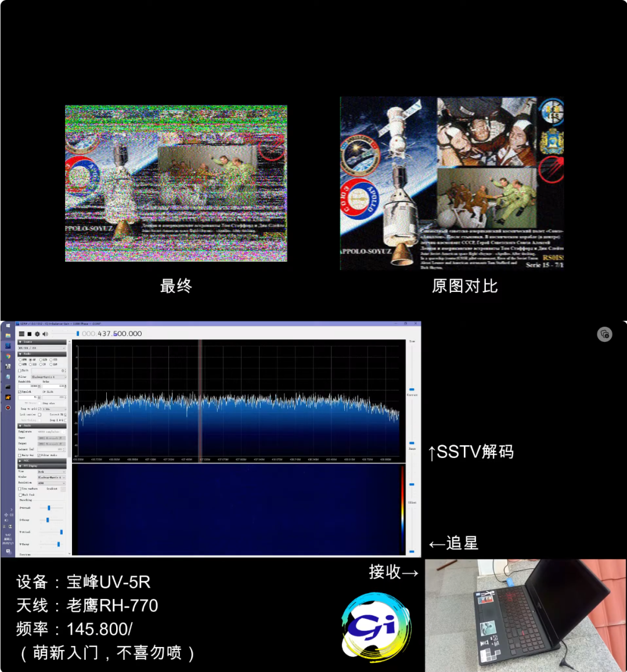Open the audio Input device dropdown

pyautogui.click(x=52, y=438)
